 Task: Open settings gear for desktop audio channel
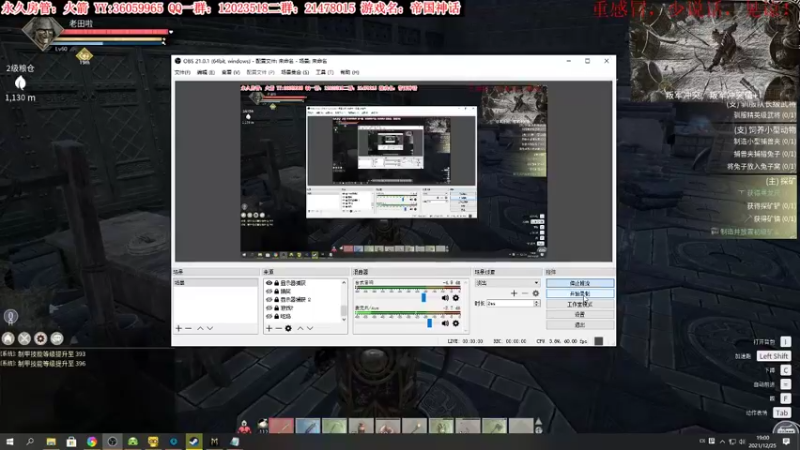pyautogui.click(x=456, y=297)
